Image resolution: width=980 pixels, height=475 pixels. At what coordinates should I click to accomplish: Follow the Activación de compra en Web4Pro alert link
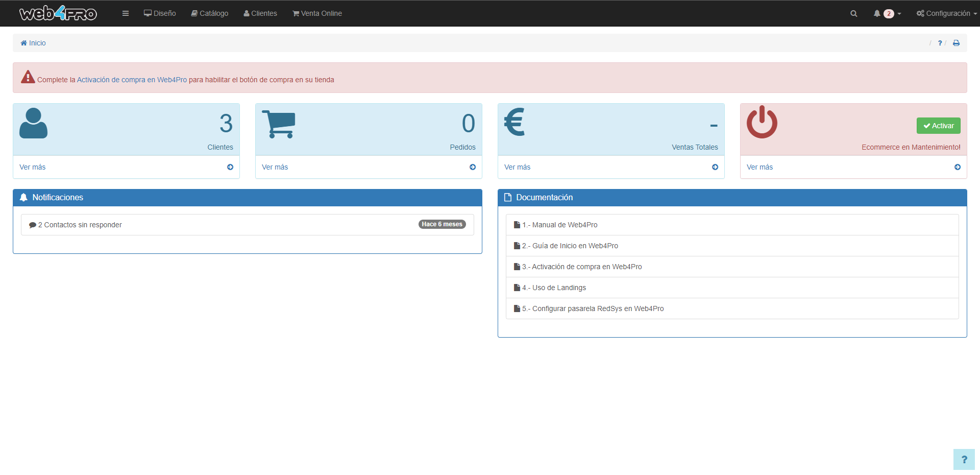point(132,80)
